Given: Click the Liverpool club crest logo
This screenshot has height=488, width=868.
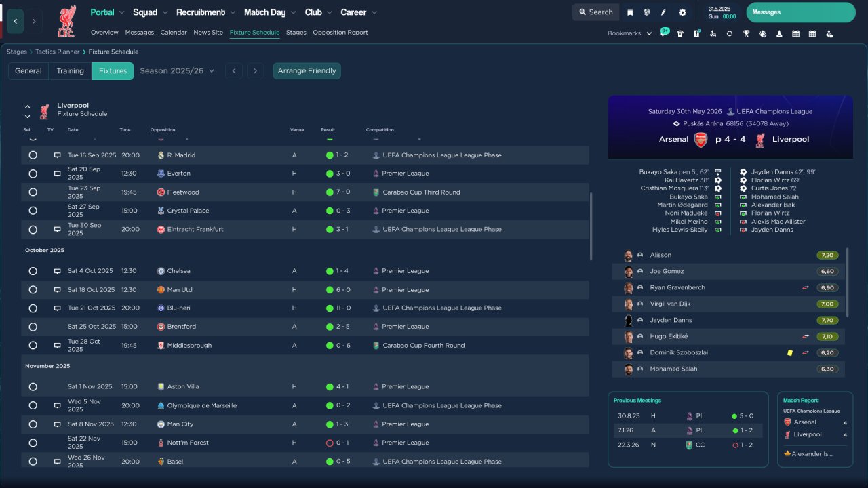Looking at the screenshot, I should tap(66, 21).
